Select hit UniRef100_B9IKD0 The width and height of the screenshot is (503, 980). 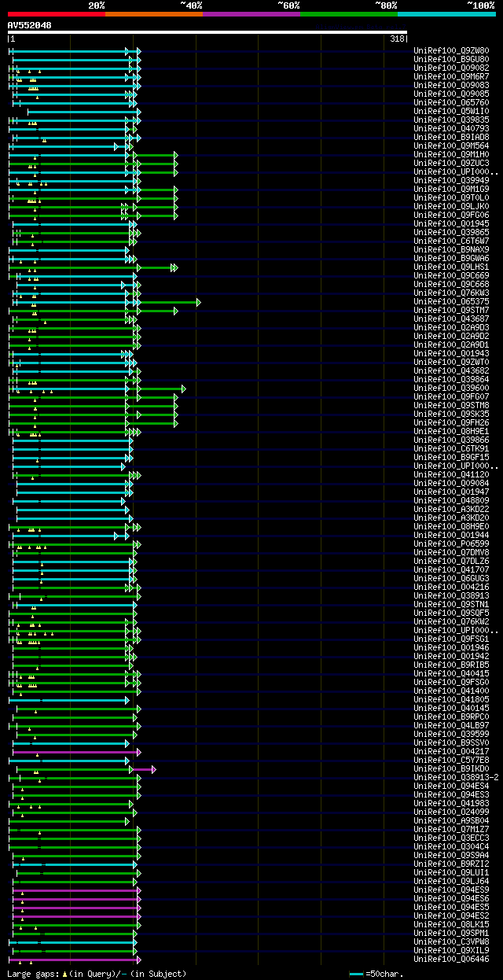click(451, 769)
